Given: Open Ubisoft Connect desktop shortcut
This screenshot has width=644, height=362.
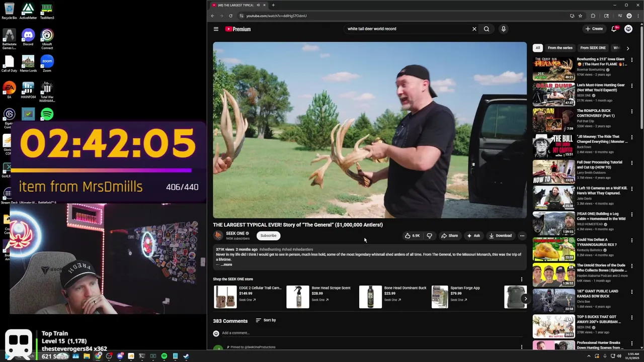Looking at the screenshot, I should point(47,39).
